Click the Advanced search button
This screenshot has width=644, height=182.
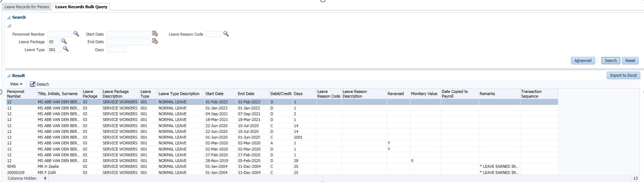(x=583, y=61)
